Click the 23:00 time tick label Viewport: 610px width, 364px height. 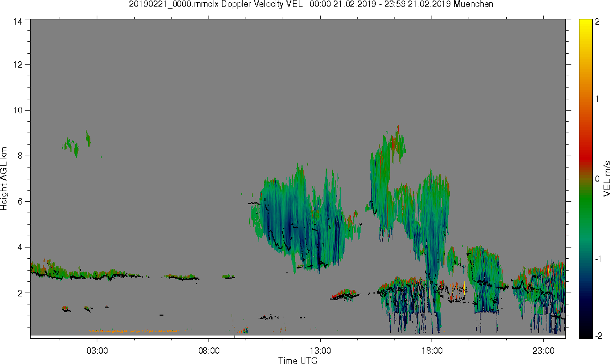tap(543, 351)
